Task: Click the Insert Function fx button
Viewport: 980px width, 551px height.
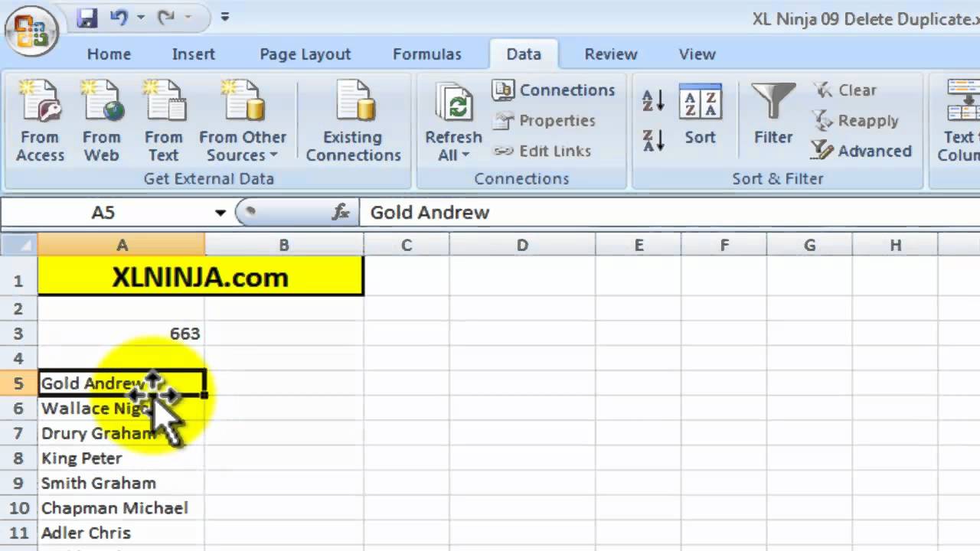Action: (341, 213)
